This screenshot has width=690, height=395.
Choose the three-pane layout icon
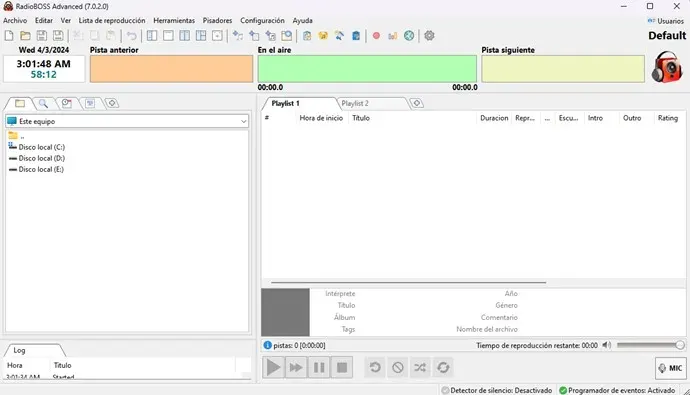click(x=201, y=36)
